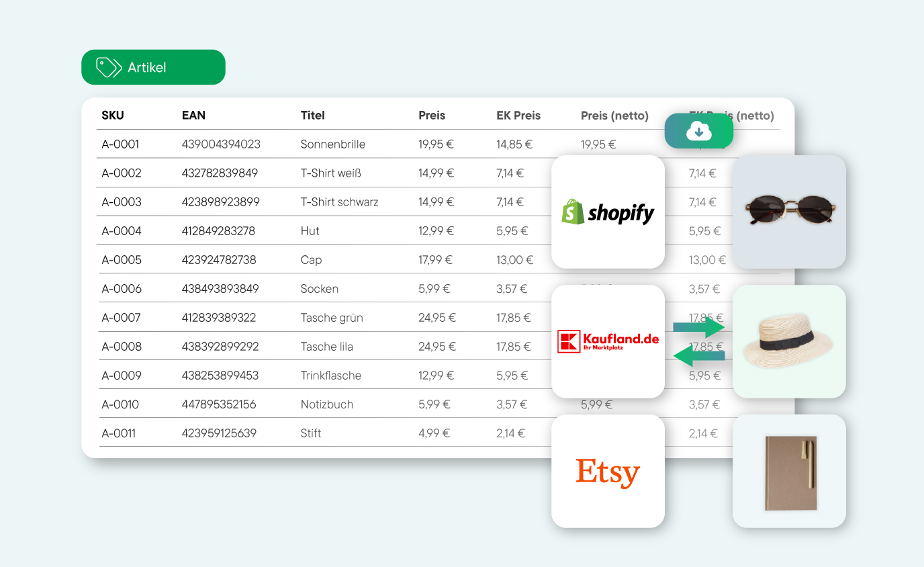
Task: Select SKU cell 'A-0002'
Action: click(122, 173)
